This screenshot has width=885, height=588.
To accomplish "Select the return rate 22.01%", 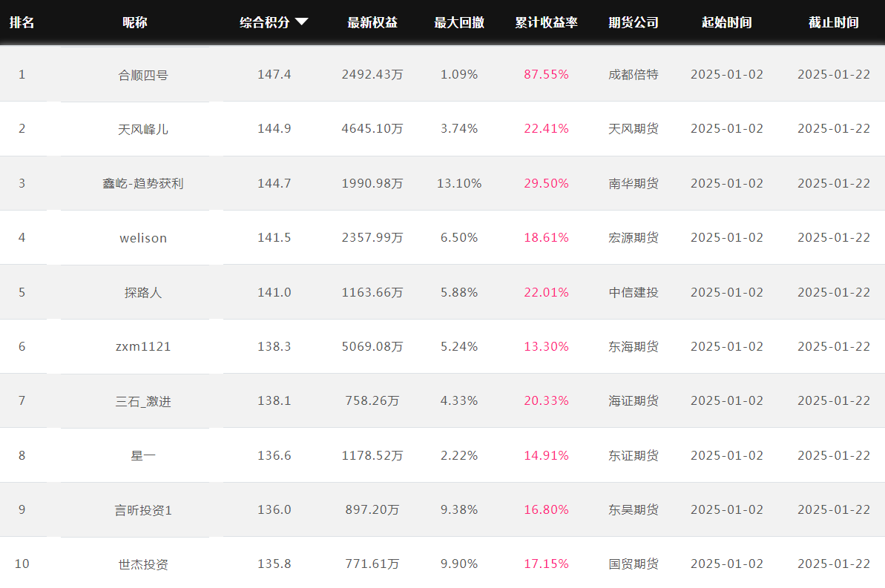I will (x=546, y=292).
